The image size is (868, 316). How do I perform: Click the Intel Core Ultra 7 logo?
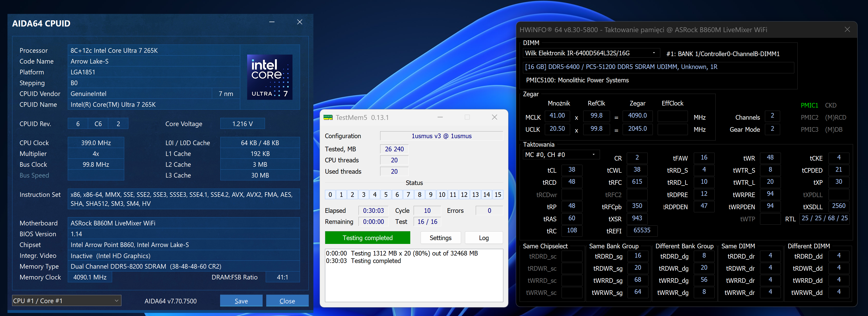pyautogui.click(x=270, y=77)
